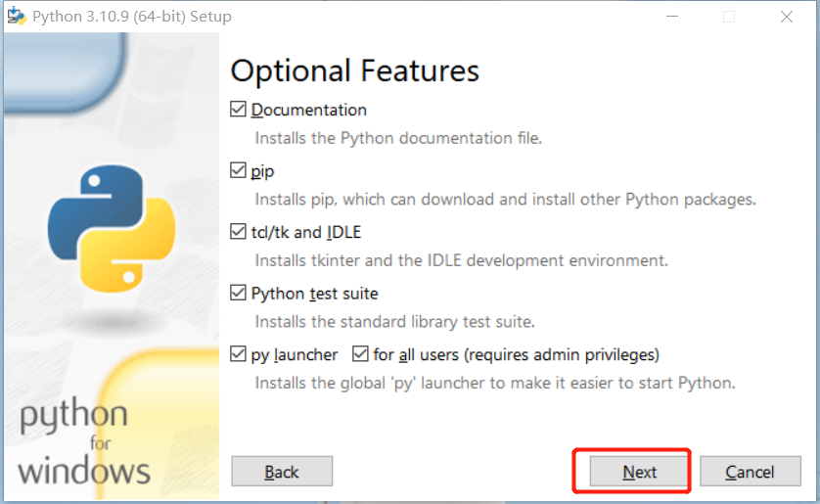This screenshot has height=504, width=820.
Task: Click the Python installer icon in title bar
Action: tap(17, 17)
